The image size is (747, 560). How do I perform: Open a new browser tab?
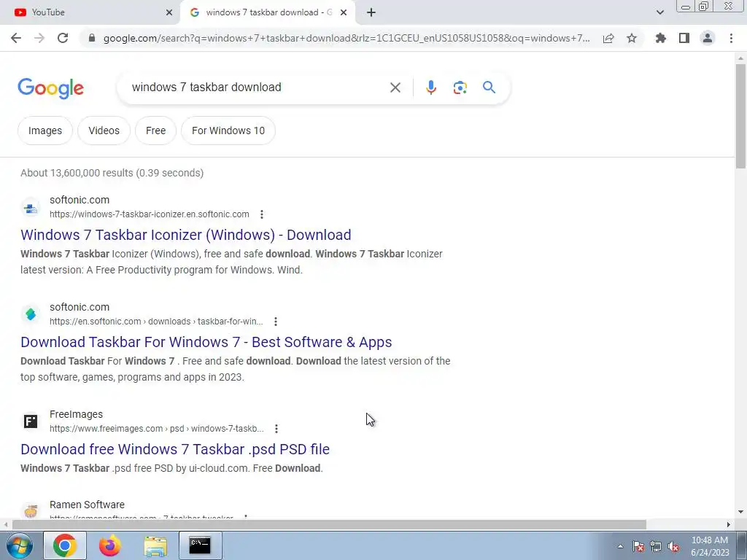[371, 12]
